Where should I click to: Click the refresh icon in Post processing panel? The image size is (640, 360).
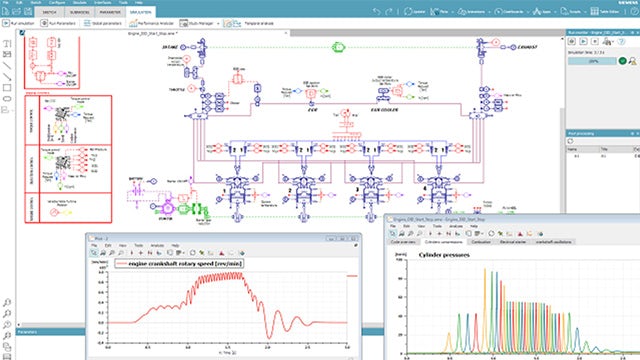point(571,141)
